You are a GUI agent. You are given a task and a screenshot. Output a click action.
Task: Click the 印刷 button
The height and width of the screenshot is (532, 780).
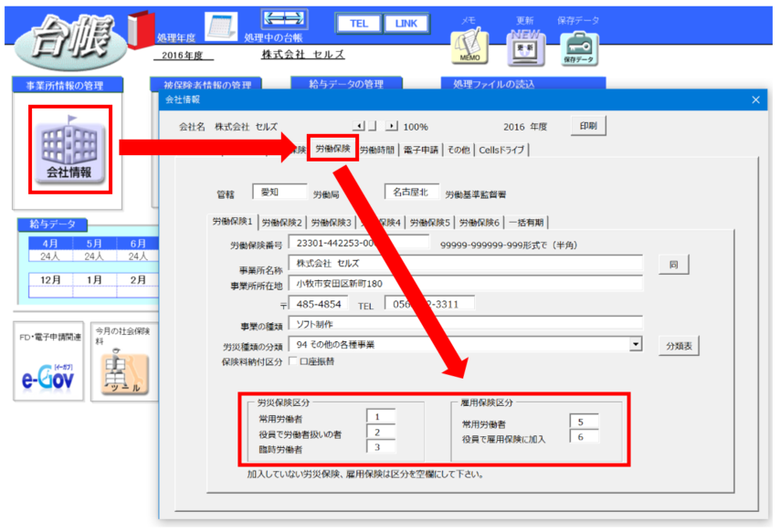[588, 126]
